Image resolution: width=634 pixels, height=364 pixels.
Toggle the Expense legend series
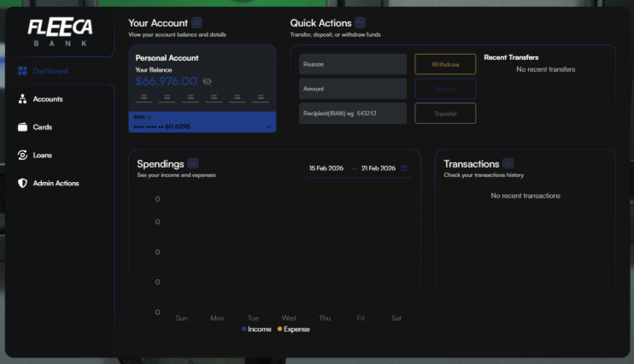(294, 329)
